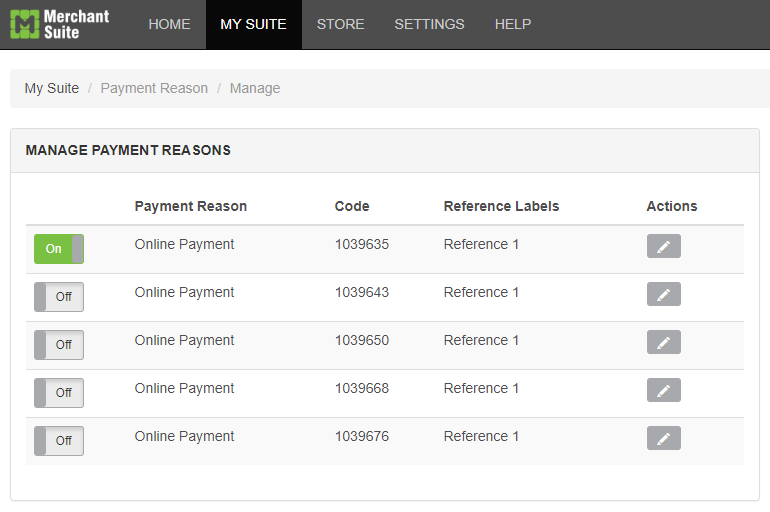The height and width of the screenshot is (512, 770).
Task: Click the Merchant Suite logo
Action: point(59,24)
